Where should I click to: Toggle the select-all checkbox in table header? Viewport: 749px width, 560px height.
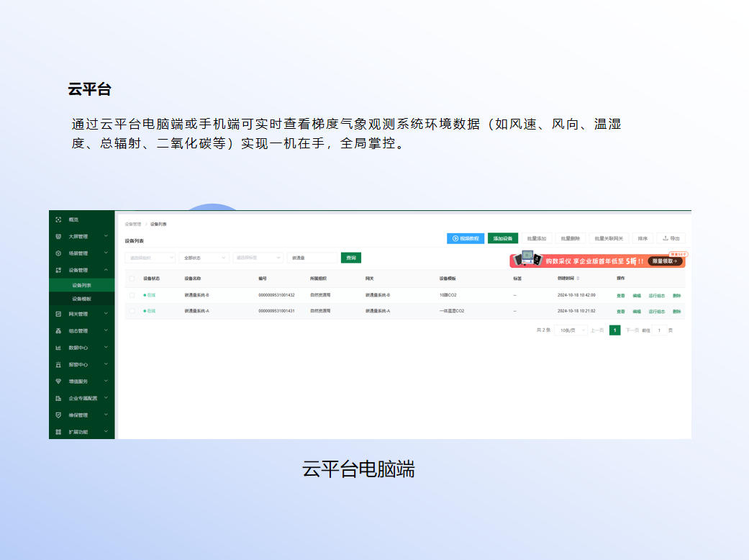pyautogui.click(x=132, y=278)
